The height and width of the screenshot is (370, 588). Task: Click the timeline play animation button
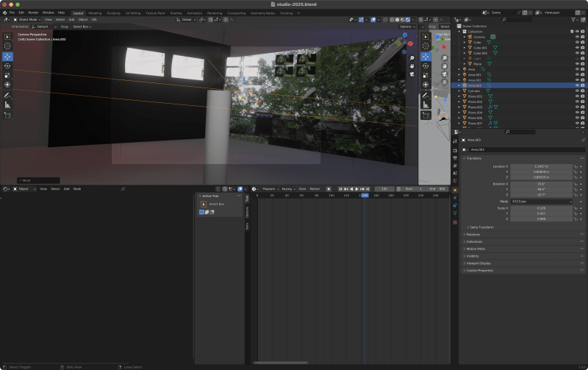[x=357, y=189]
